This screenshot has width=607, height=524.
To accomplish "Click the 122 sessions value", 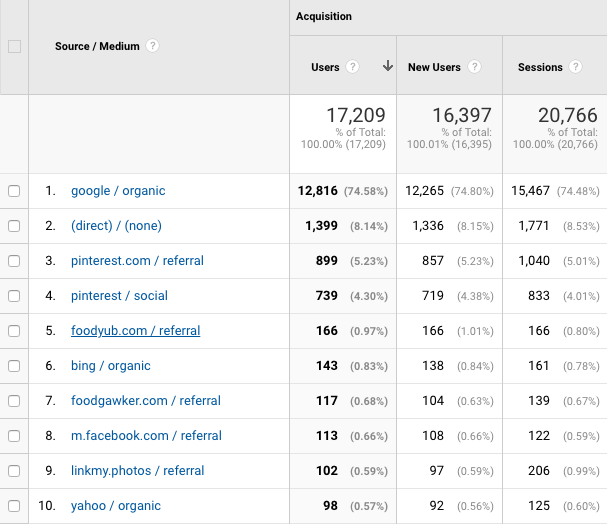I will click(539, 436).
